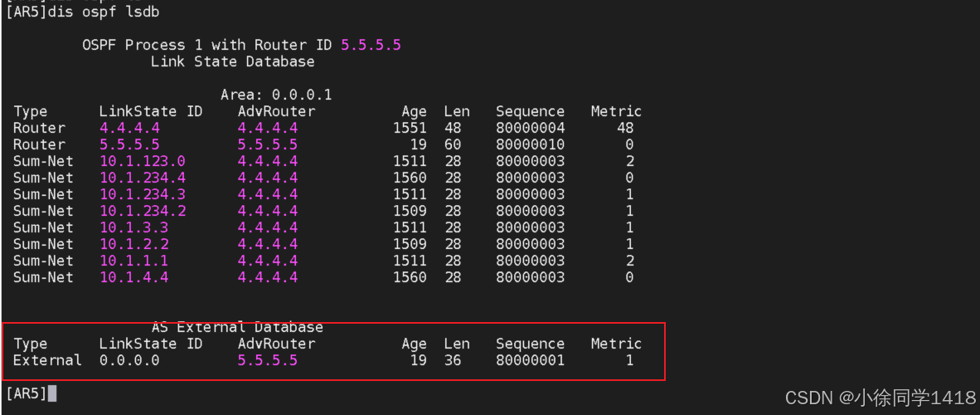This screenshot has height=415, width=980.
Task: Click the Sequence value 80000004
Action: pyautogui.click(x=530, y=128)
